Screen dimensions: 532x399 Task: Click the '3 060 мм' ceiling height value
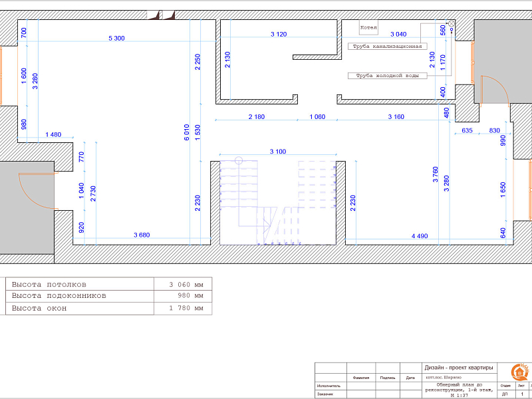(x=186, y=285)
